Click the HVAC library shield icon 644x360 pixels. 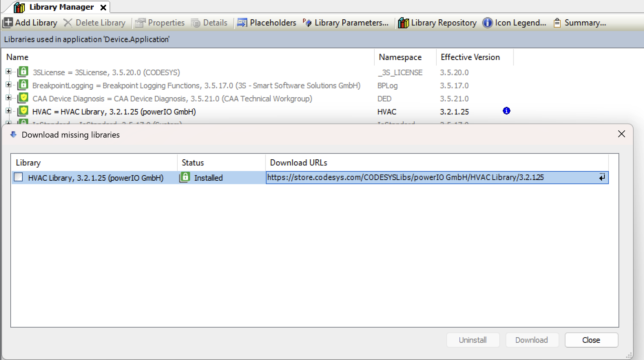point(23,111)
